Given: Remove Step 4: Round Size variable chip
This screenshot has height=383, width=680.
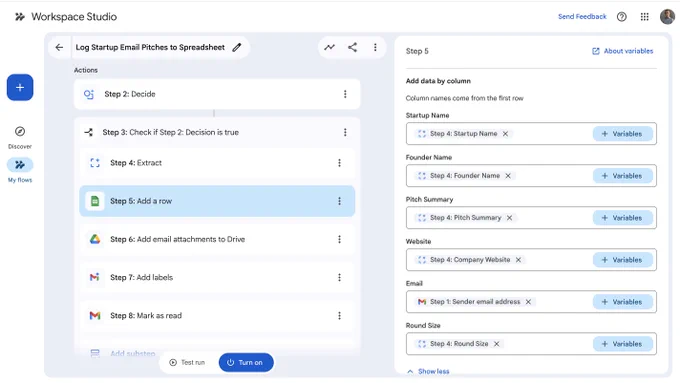Looking at the screenshot, I should (x=497, y=344).
